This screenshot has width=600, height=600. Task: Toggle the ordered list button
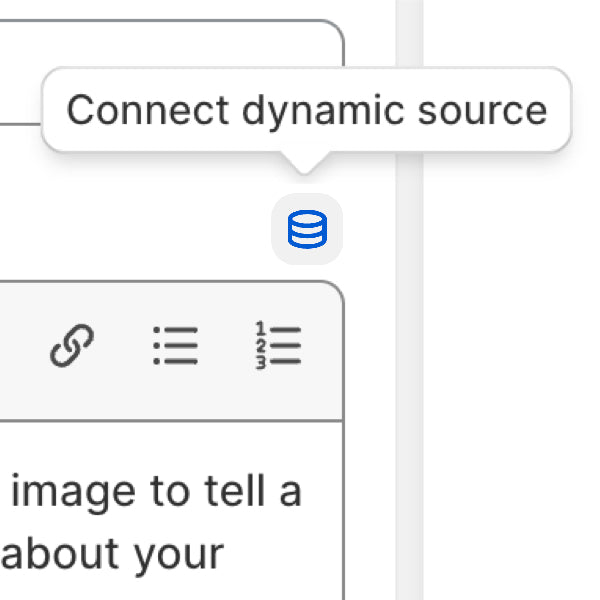pos(277,347)
